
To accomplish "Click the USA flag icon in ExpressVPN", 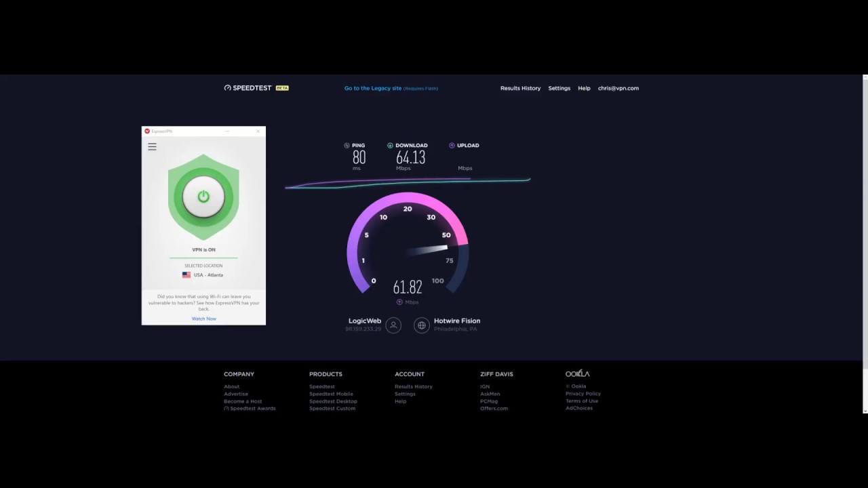I will (186, 275).
